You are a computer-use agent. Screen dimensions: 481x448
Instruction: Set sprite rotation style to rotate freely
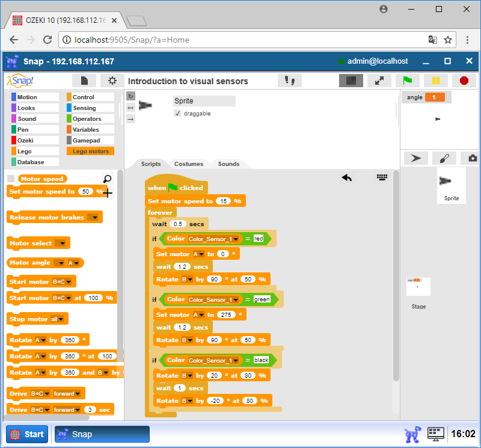(130, 96)
